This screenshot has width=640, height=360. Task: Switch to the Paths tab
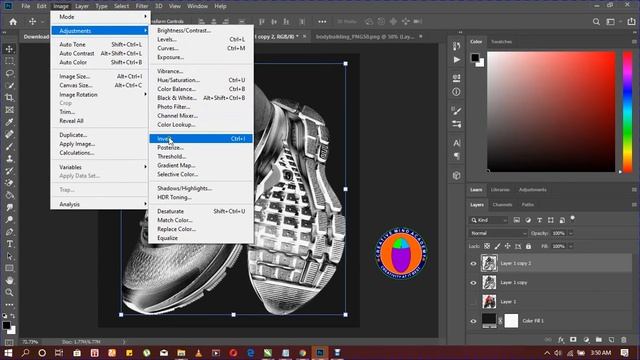[x=527, y=204]
